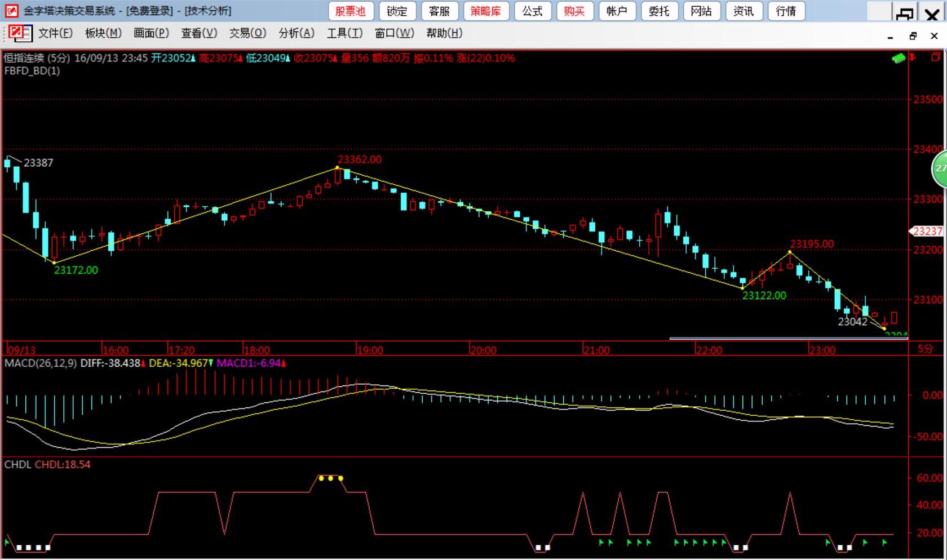Click the 股票池 button
Image resolution: width=947 pixels, height=560 pixels.
click(351, 11)
